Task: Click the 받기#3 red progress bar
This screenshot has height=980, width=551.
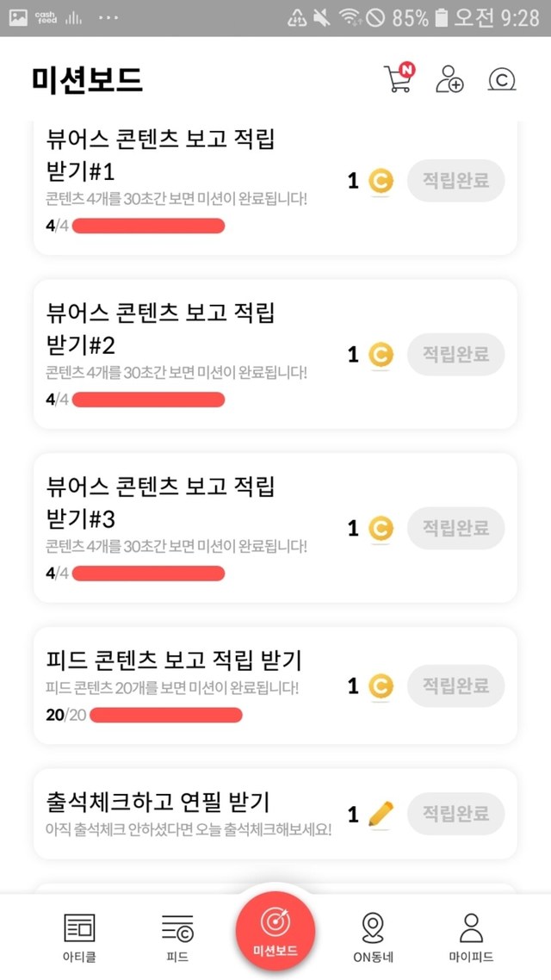Action: pos(148,574)
